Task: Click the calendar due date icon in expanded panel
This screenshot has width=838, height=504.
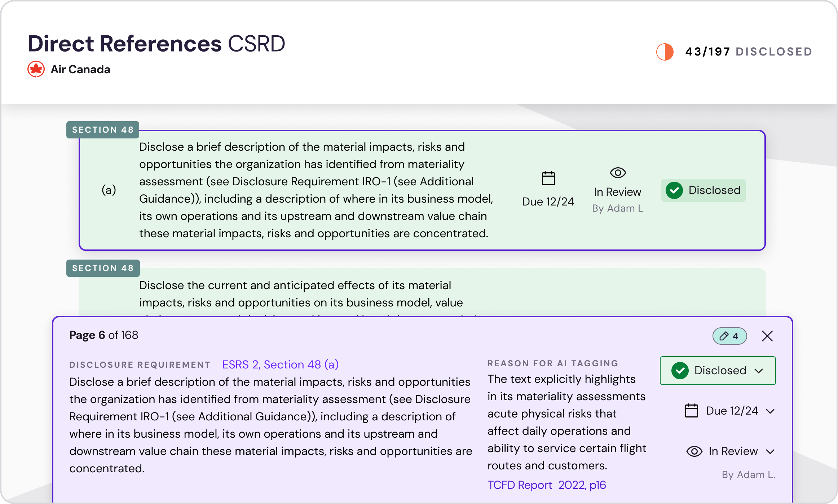Action: click(691, 411)
